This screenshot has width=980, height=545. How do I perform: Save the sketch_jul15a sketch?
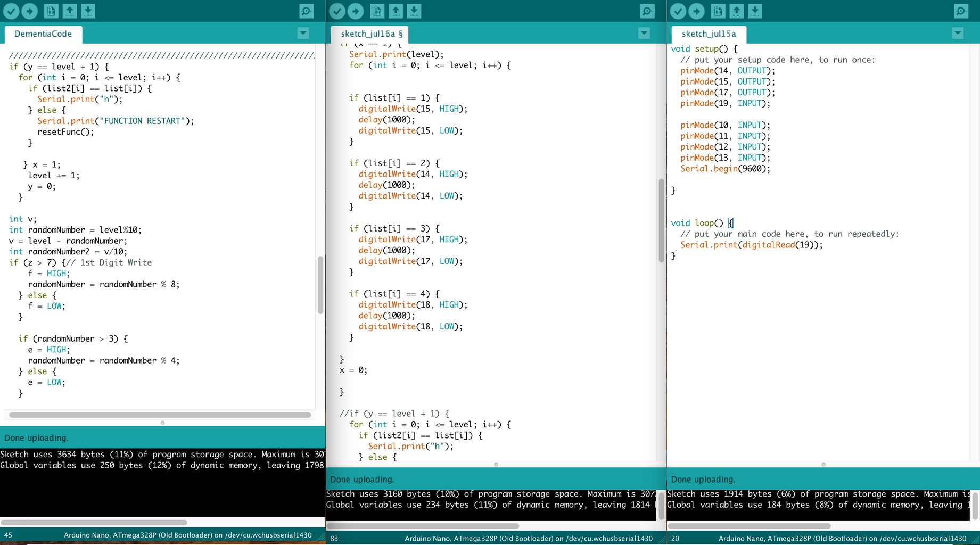[x=755, y=11]
